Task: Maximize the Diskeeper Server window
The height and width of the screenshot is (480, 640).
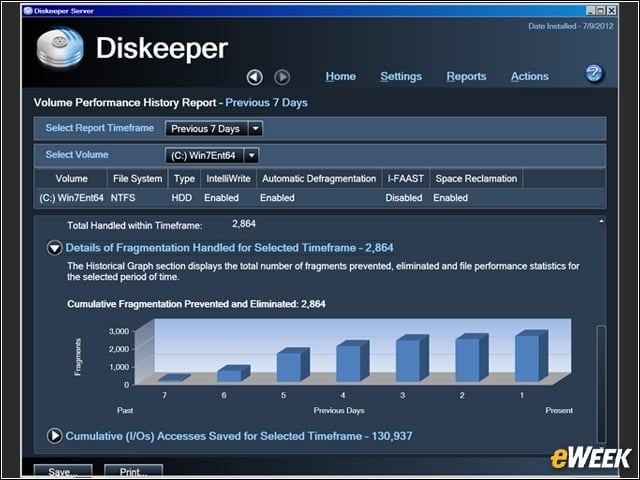Action: (600, 11)
